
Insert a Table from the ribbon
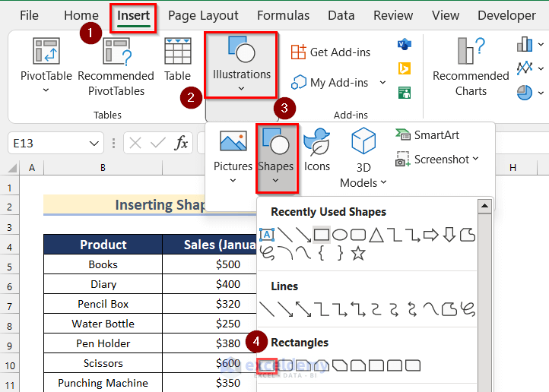click(177, 59)
